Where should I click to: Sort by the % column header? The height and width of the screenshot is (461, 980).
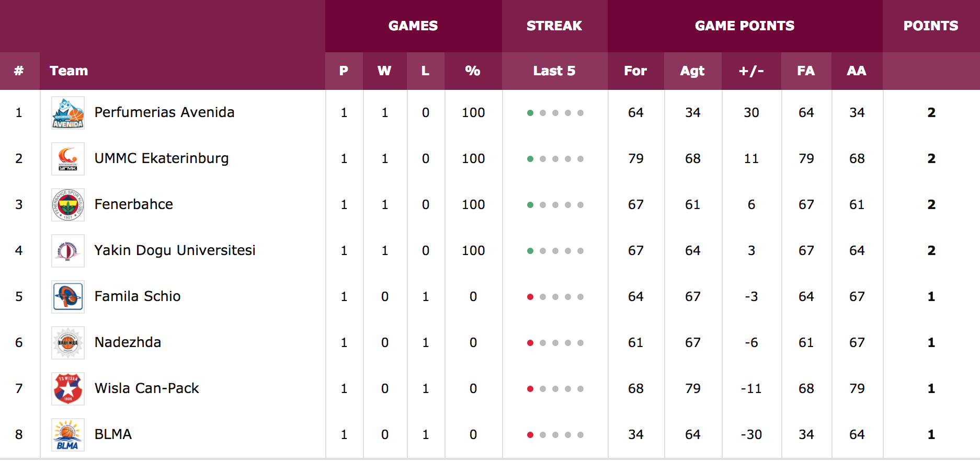(x=473, y=71)
